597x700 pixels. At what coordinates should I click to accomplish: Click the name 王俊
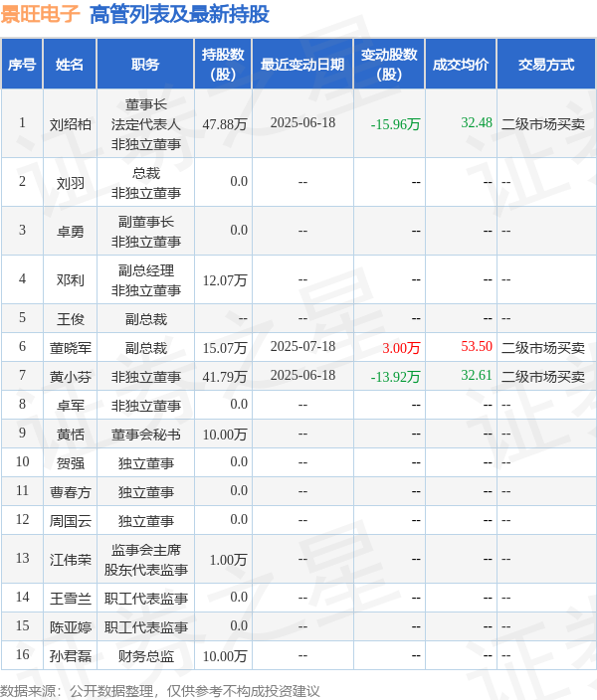pyautogui.click(x=71, y=319)
